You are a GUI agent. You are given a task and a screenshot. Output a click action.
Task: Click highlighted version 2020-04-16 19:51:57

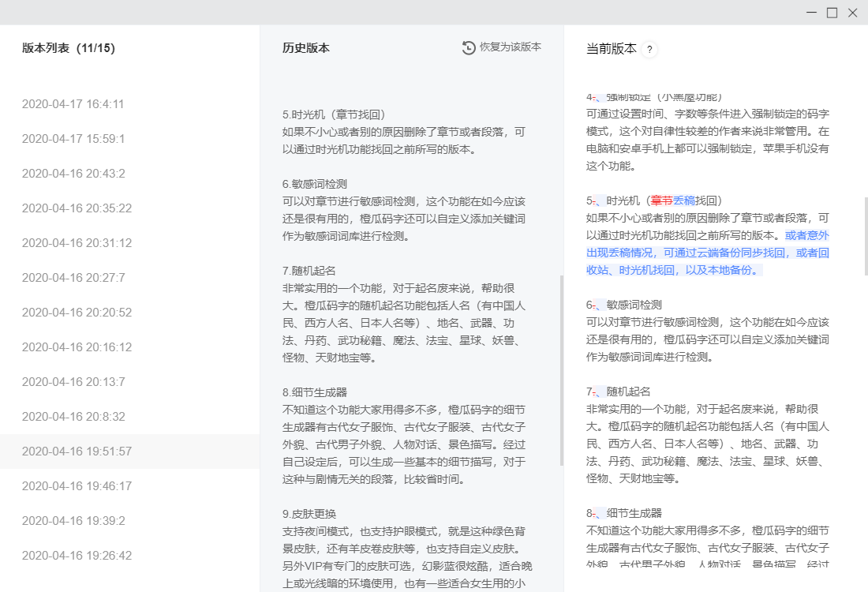tap(129, 451)
